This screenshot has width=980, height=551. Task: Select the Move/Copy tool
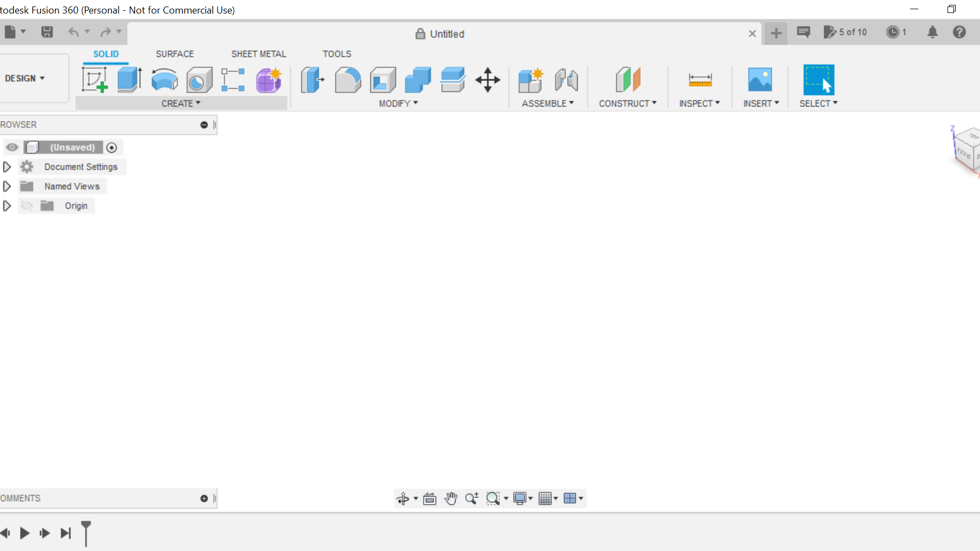(488, 79)
